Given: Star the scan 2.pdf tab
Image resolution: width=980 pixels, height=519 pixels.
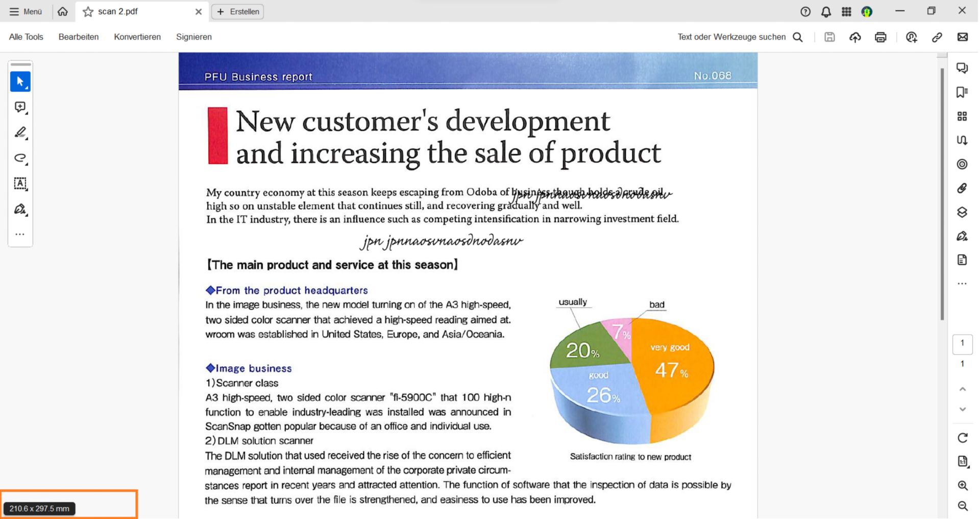Looking at the screenshot, I should coord(88,12).
